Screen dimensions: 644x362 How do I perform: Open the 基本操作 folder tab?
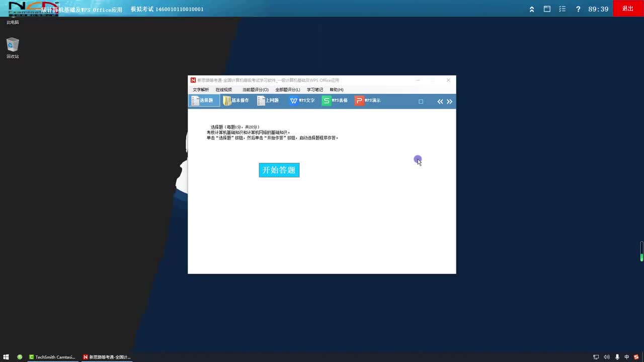coord(236,101)
